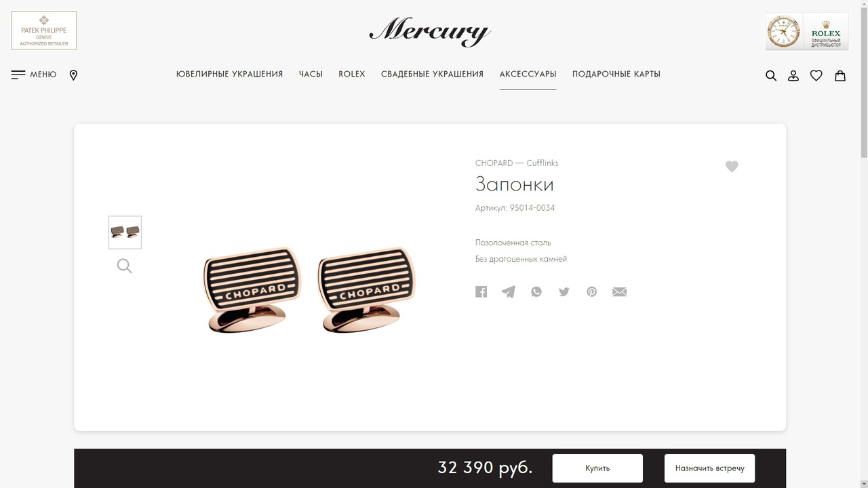Open the shopping bag icon

click(x=840, y=75)
